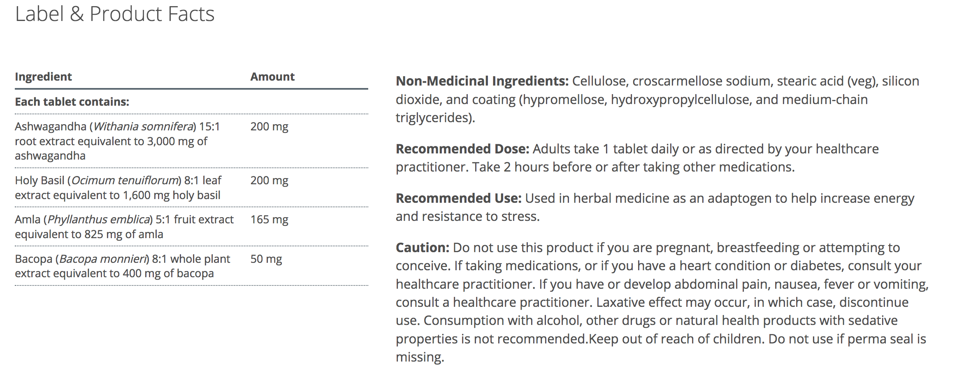Click the word "Bacopa" starting the last ingredient row
The height and width of the screenshot is (371, 980).
[x=33, y=259]
